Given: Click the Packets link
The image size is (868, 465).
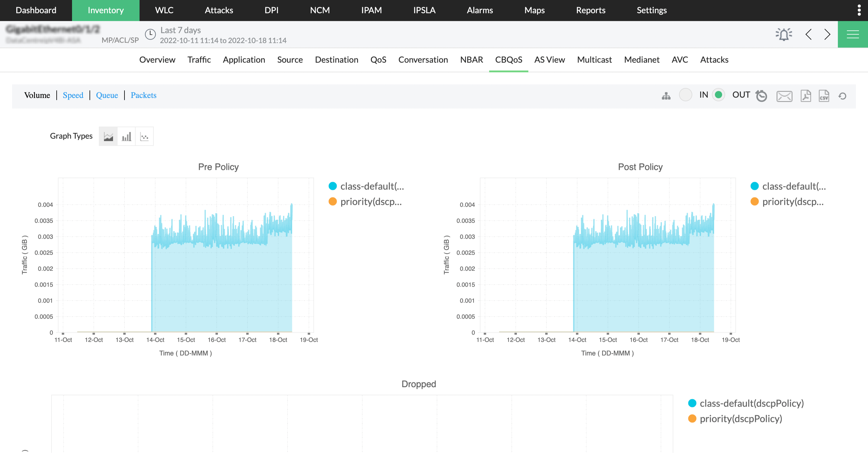Looking at the screenshot, I should click(x=143, y=95).
